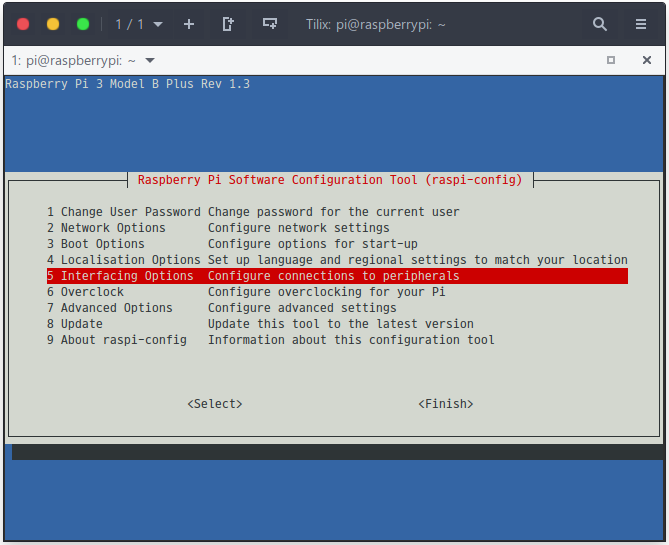The width and height of the screenshot is (669, 545).
Task: Click the green maximize window button
Action: tap(83, 24)
